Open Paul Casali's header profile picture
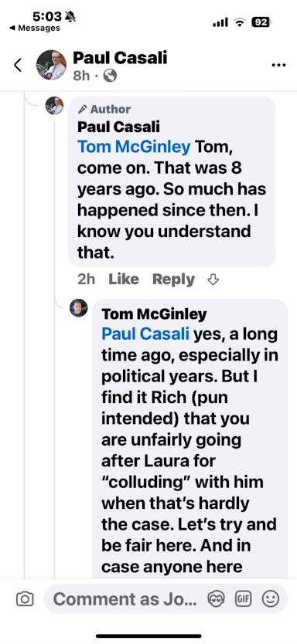Image resolution: width=297 pixels, height=644 pixels. (51, 65)
